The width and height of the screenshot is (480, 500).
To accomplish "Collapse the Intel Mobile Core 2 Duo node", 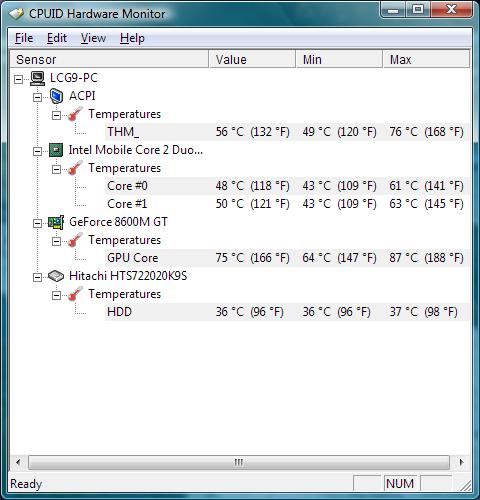I will pyautogui.click(x=37, y=151).
